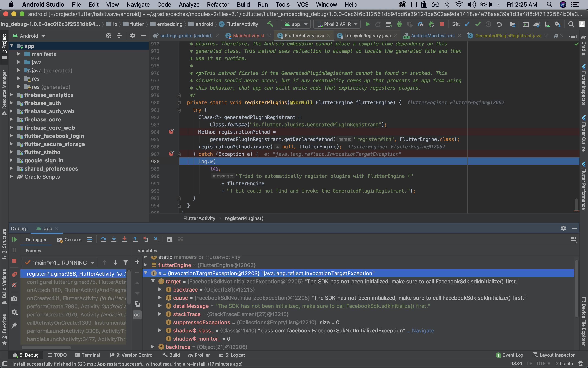Viewport: 588px width, 368px height.
Task: Open Project panel settings gear
Action: [133, 36]
